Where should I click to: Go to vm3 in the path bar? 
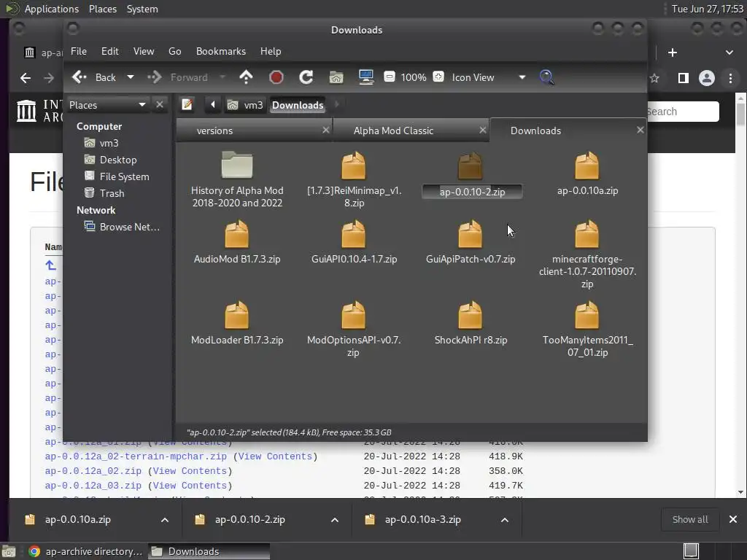point(245,105)
